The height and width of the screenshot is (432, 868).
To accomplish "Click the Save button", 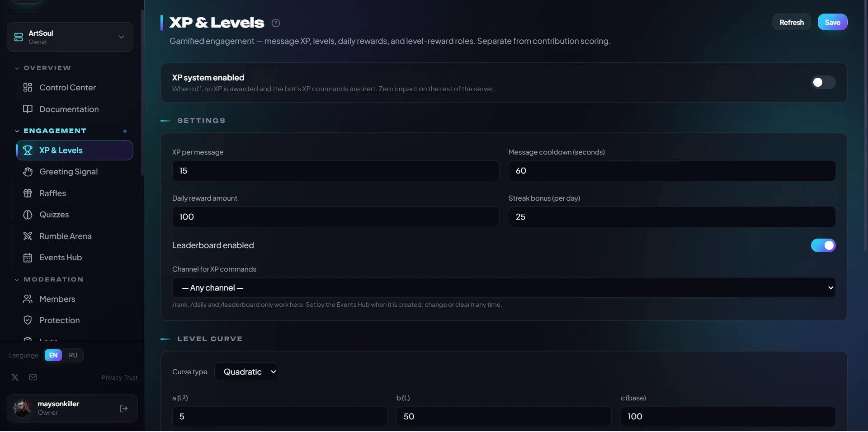I will [x=832, y=22].
